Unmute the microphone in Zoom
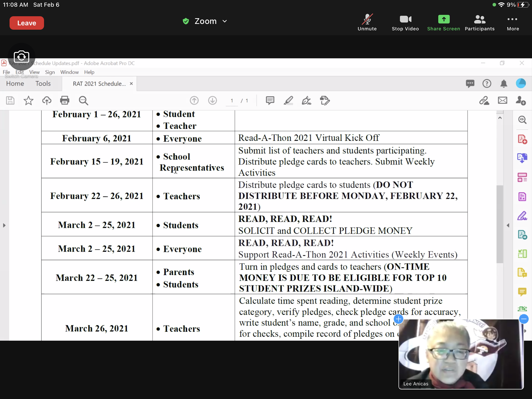532x399 pixels. coord(367,22)
